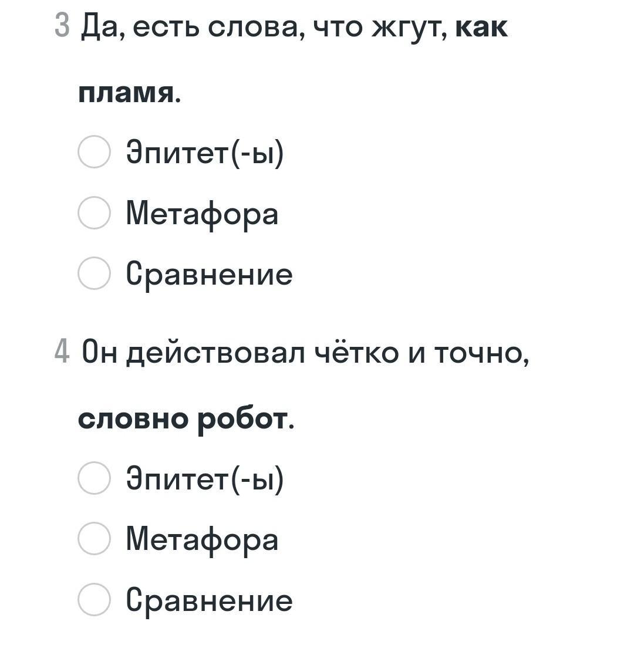Screen dimensions: 634x672
Task: Choose Метафора radio circle under question 4
Action: click(94, 539)
